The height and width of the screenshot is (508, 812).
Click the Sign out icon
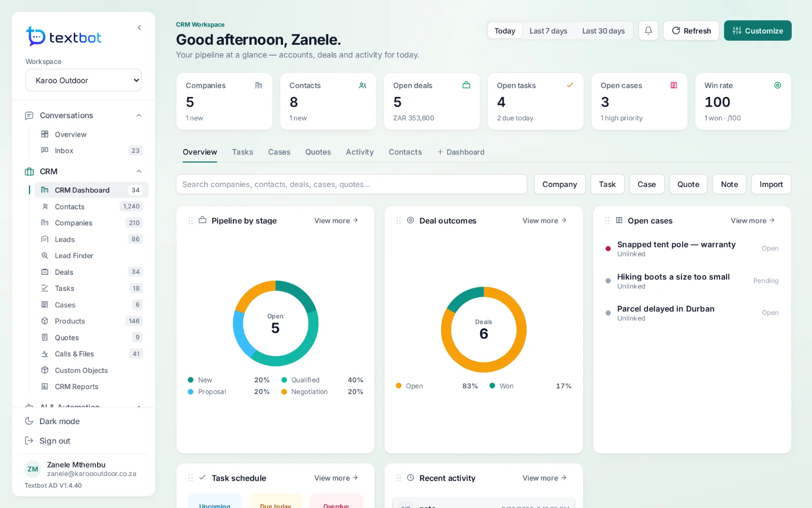29,440
